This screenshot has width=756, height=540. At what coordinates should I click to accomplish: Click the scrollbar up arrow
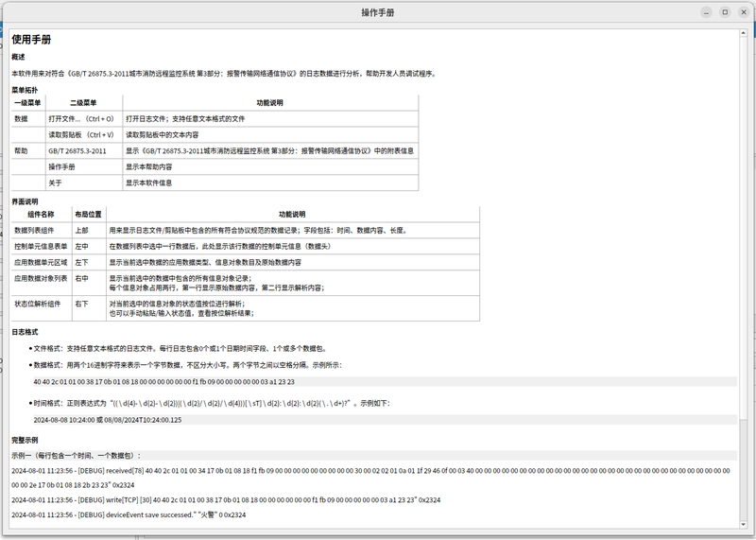743,33
